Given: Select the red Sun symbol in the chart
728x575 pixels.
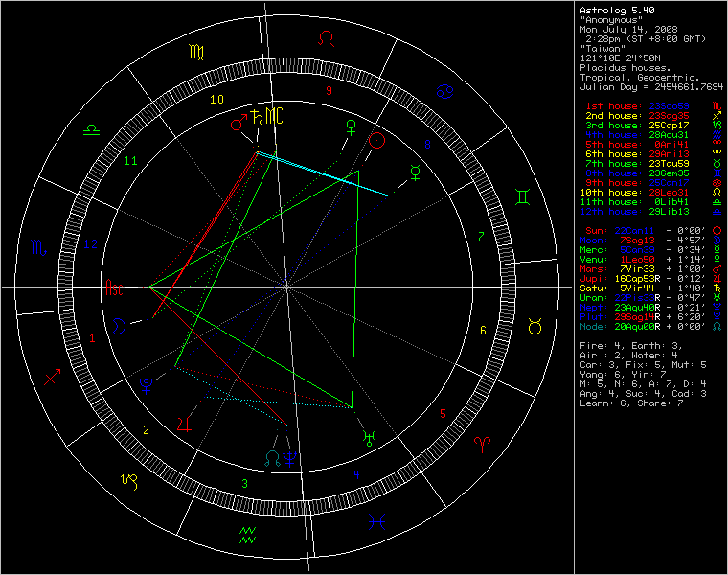Looking at the screenshot, I should (x=377, y=140).
